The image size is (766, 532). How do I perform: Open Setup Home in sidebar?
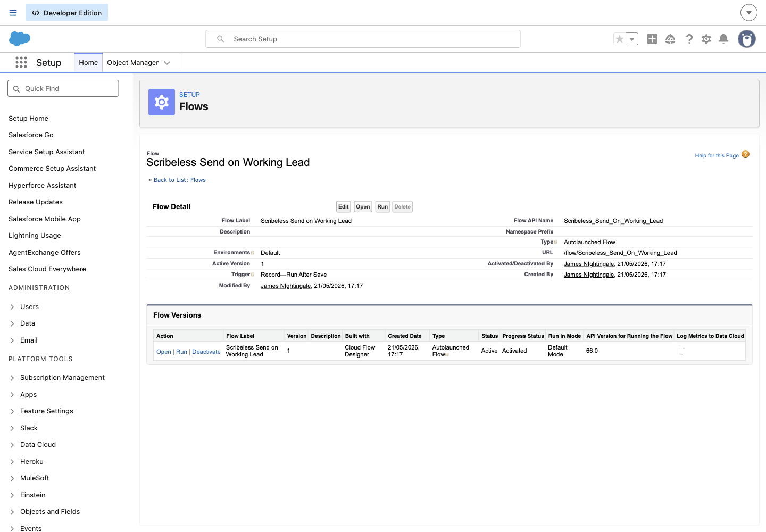coord(28,118)
